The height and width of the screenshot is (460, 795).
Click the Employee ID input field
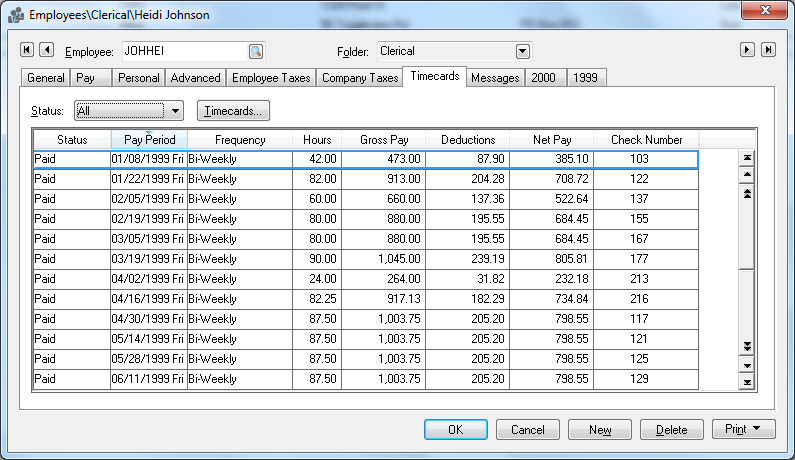point(184,51)
